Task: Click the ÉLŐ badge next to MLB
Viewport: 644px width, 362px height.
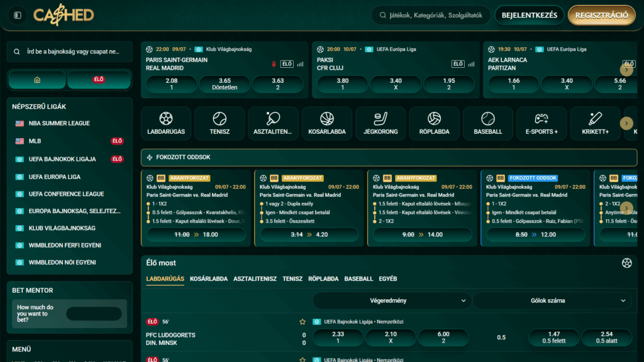Action: click(117, 141)
